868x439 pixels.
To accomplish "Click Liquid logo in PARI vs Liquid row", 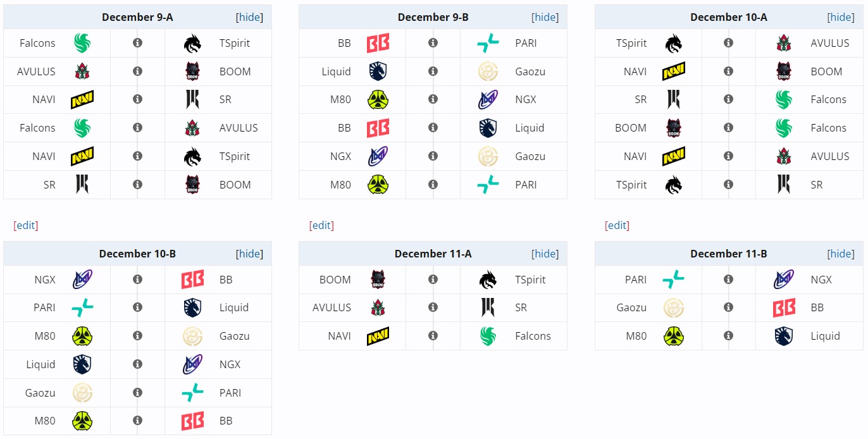I will point(192,308).
